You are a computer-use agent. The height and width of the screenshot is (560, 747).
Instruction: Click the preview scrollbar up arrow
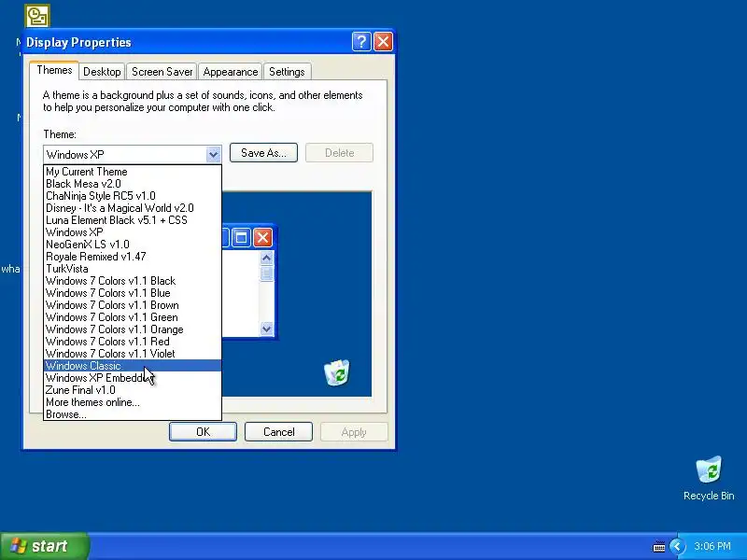tap(266, 259)
